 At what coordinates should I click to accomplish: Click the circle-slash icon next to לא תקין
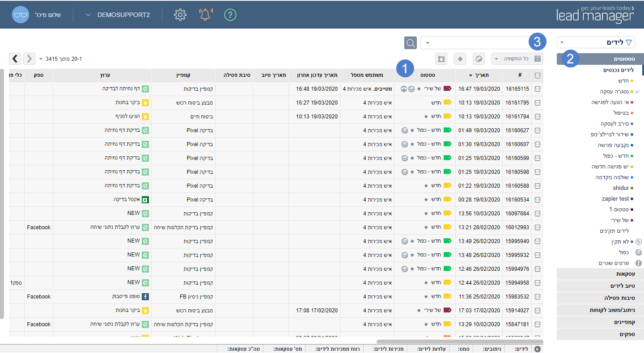coord(639,242)
